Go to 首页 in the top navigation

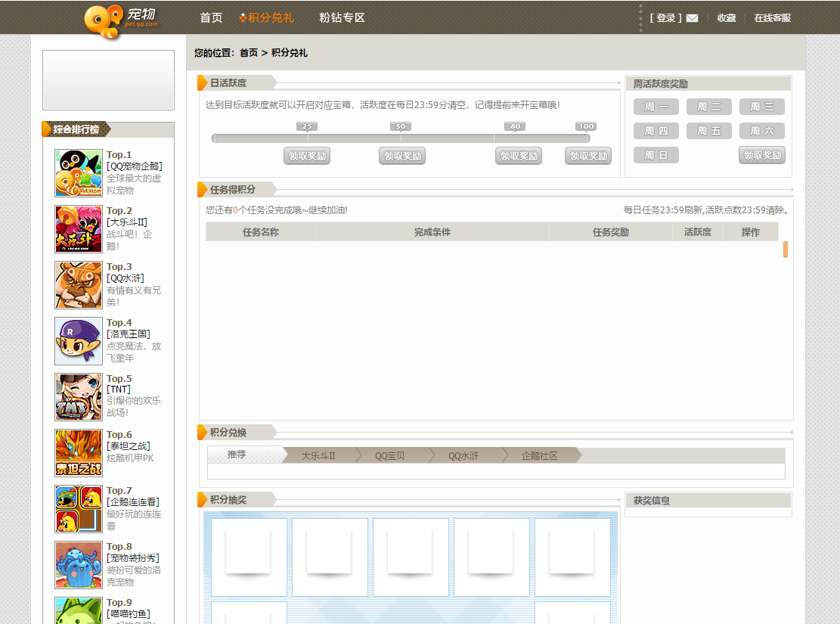pos(211,17)
